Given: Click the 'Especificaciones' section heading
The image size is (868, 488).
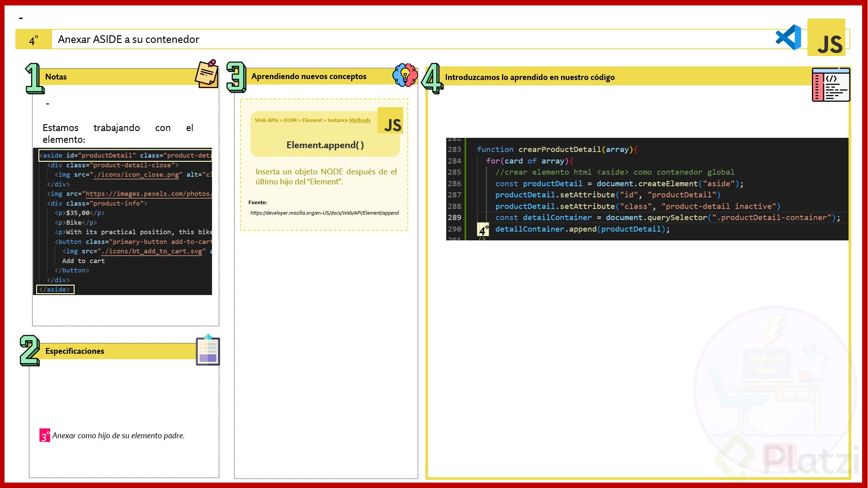Looking at the screenshot, I should coord(75,351).
